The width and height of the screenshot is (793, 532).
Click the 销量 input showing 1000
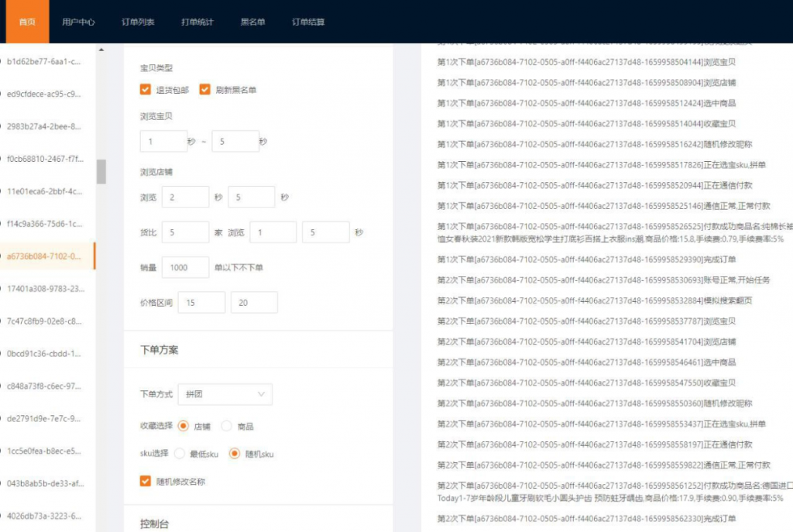pos(185,267)
